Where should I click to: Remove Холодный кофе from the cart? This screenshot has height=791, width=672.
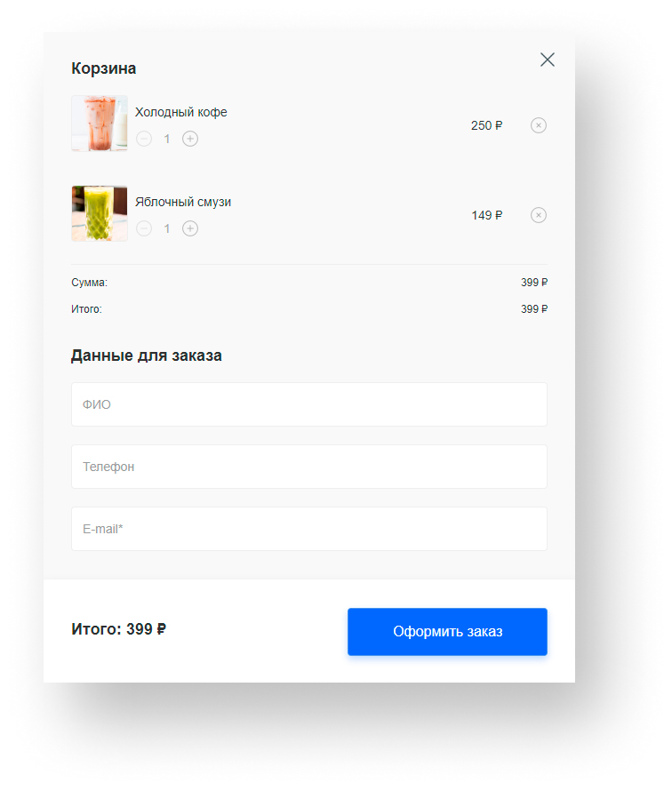[x=539, y=125]
